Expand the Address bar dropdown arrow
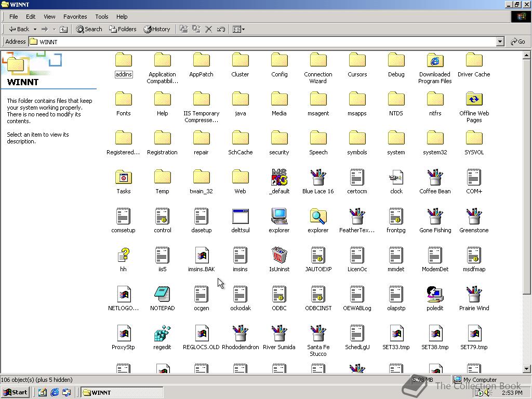The image size is (532, 399). pos(500,42)
